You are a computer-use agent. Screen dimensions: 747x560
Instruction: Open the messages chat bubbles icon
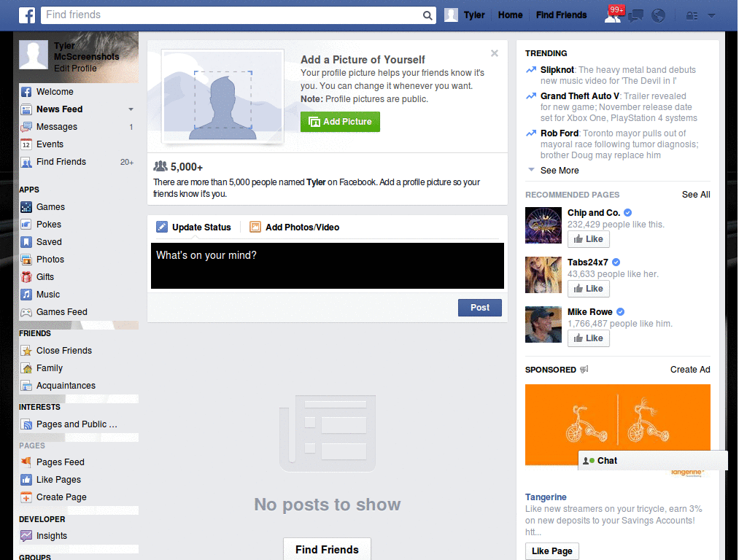635,16
